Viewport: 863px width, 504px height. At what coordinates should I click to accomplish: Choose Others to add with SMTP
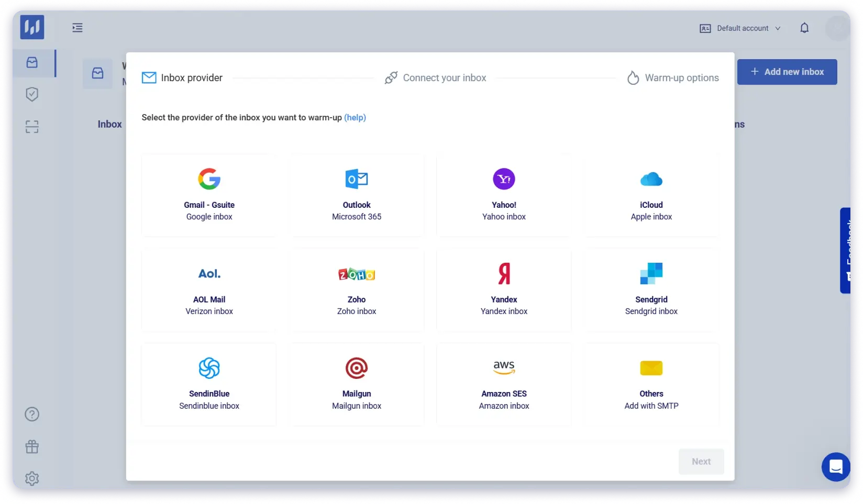point(651,384)
